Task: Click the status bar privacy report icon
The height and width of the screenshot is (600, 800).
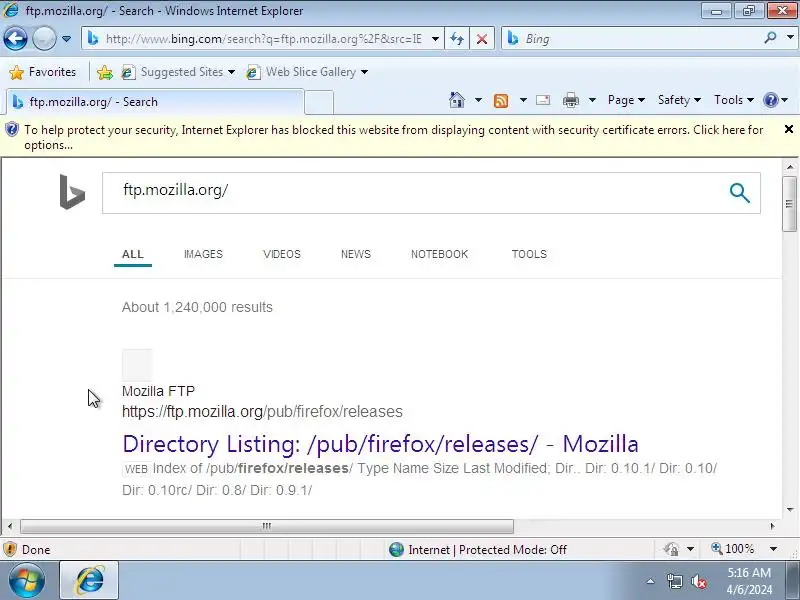Action: click(671, 549)
